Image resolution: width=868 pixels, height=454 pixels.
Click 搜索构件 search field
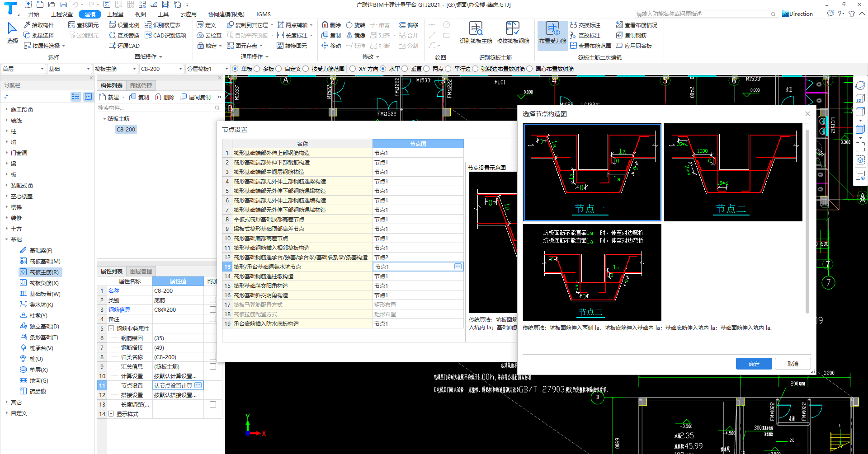(x=159, y=108)
